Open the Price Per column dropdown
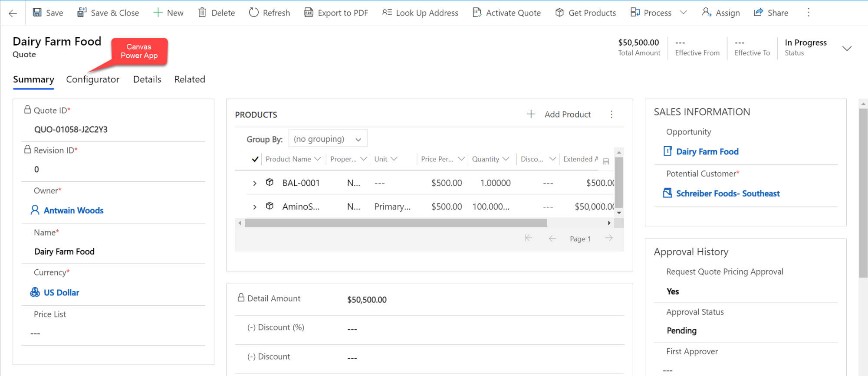 click(x=461, y=159)
